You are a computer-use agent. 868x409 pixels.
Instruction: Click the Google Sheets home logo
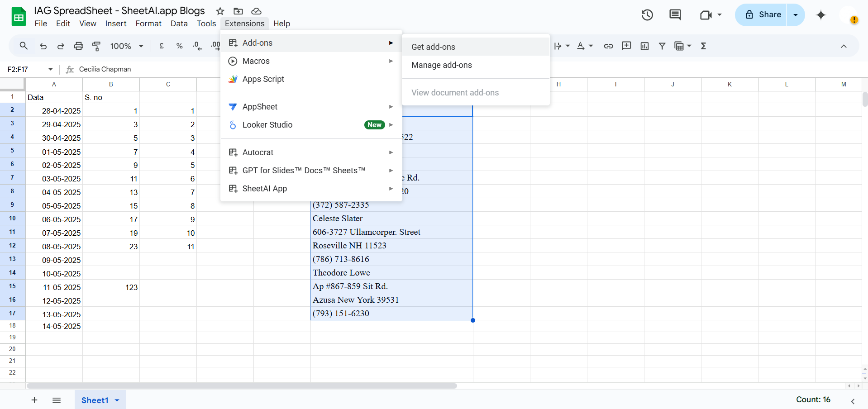click(19, 17)
